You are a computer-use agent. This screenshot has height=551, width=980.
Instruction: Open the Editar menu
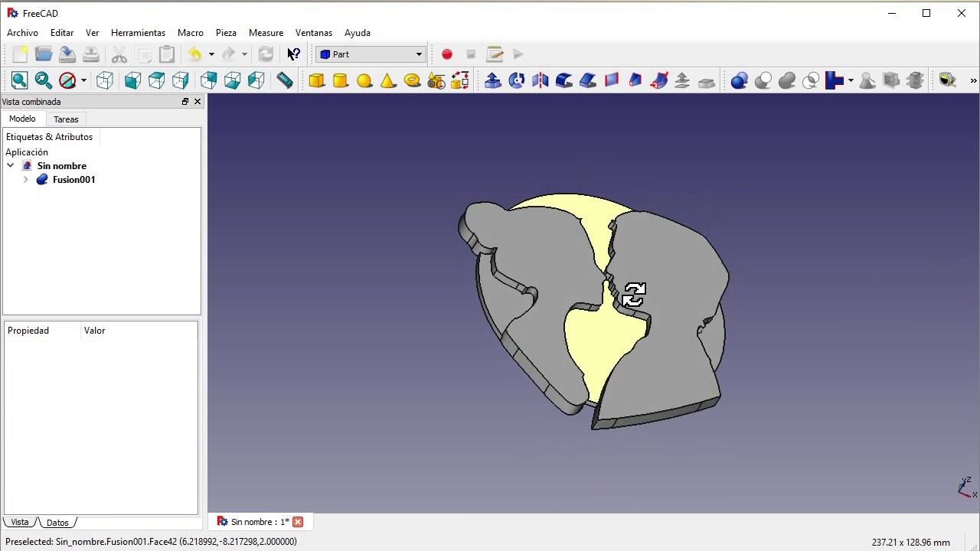click(62, 33)
